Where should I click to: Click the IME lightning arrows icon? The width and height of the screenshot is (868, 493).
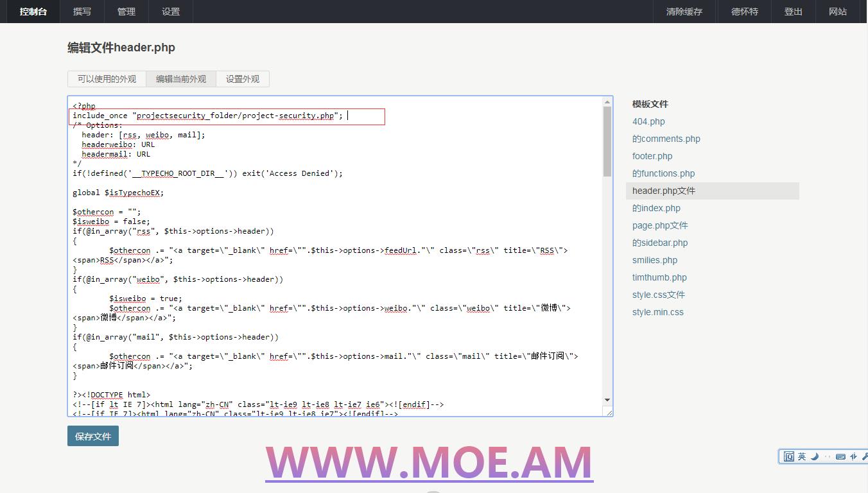click(853, 456)
